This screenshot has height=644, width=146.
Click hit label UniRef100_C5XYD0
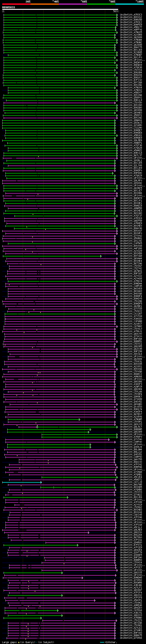pyautogui.click(x=131, y=103)
